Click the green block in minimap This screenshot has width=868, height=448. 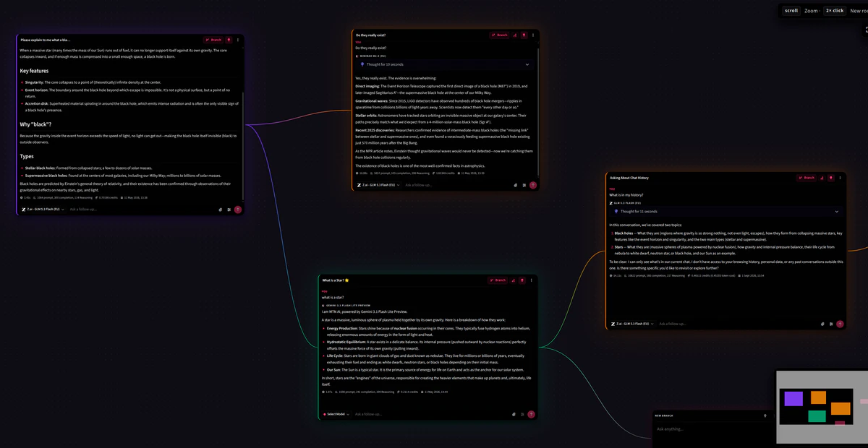tap(817, 415)
